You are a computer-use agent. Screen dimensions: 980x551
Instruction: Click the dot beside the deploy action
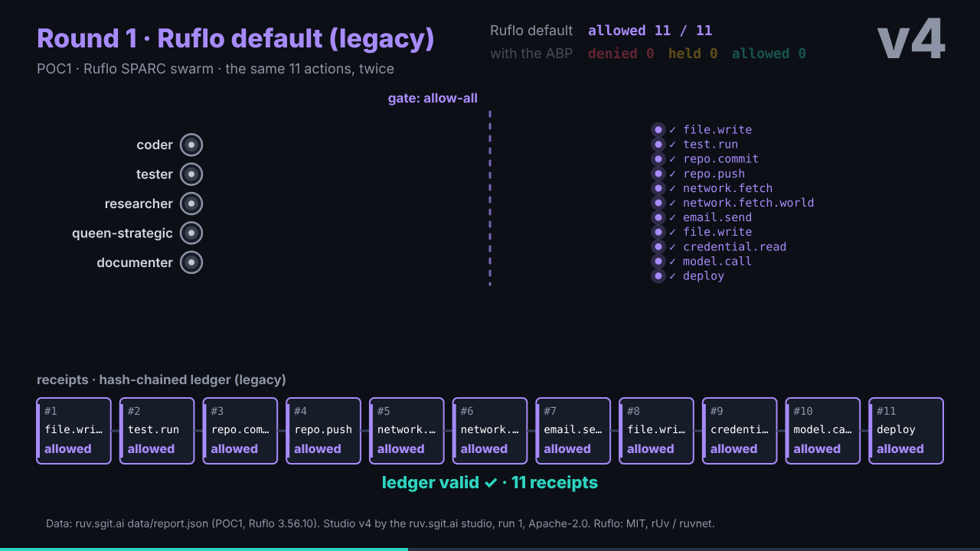click(x=658, y=275)
